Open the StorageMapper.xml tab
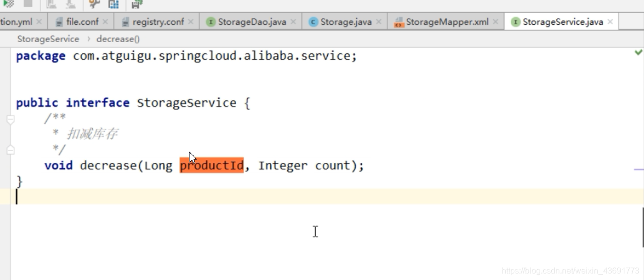This screenshot has width=644, height=280. pos(446,22)
